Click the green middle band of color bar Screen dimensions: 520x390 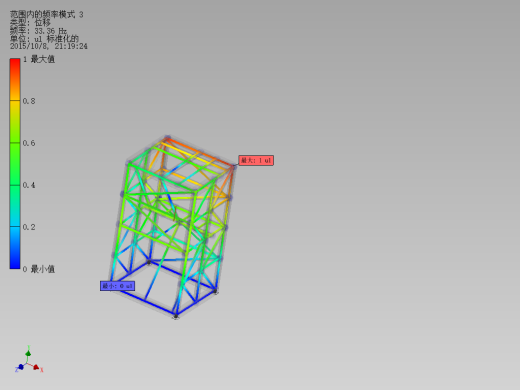15,164
